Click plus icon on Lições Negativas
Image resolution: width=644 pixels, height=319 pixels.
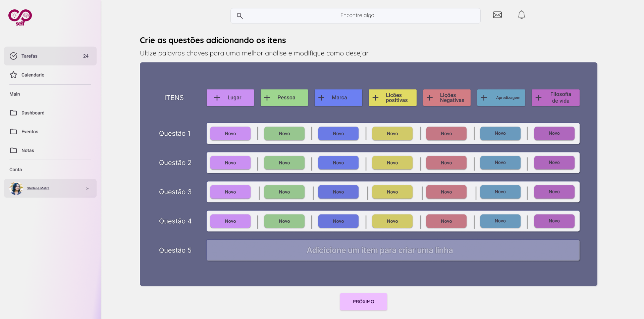click(430, 98)
